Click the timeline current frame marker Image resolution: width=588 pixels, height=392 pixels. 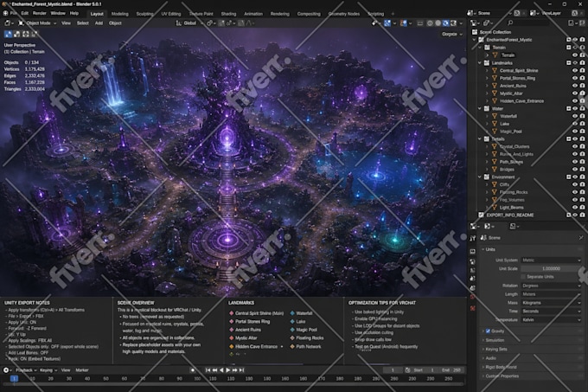(x=14, y=379)
